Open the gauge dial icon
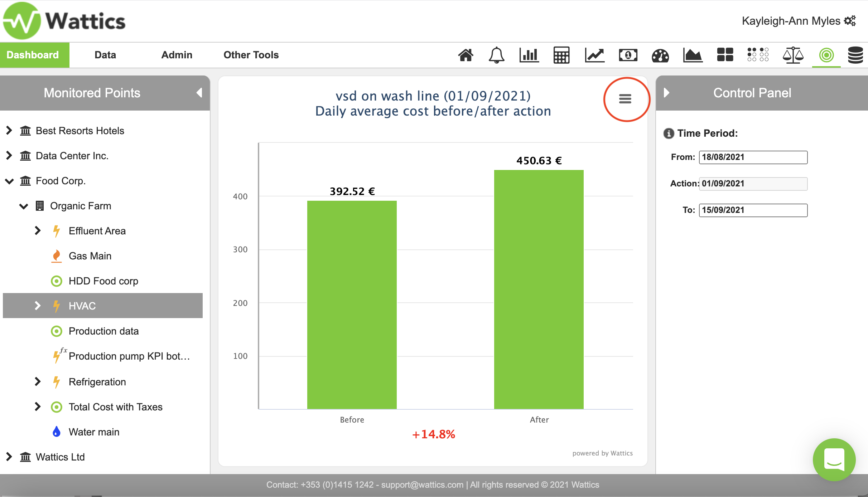The width and height of the screenshot is (868, 497). (x=660, y=55)
